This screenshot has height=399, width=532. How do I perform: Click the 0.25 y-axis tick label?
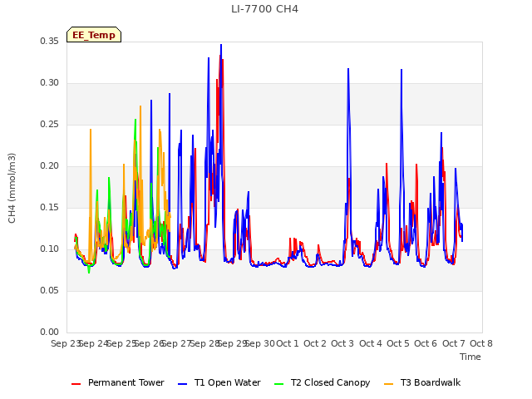pyautogui.click(x=50, y=124)
